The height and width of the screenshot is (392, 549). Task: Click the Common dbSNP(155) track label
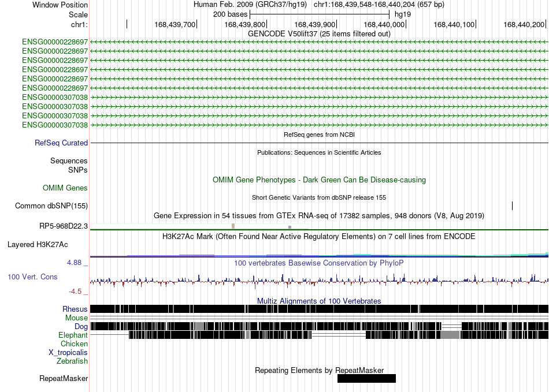coord(51,206)
